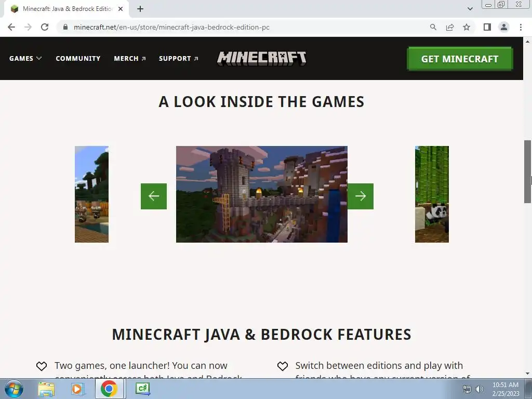
Task: Open the zoom magnifier icon in the address bar
Action: coord(433,27)
